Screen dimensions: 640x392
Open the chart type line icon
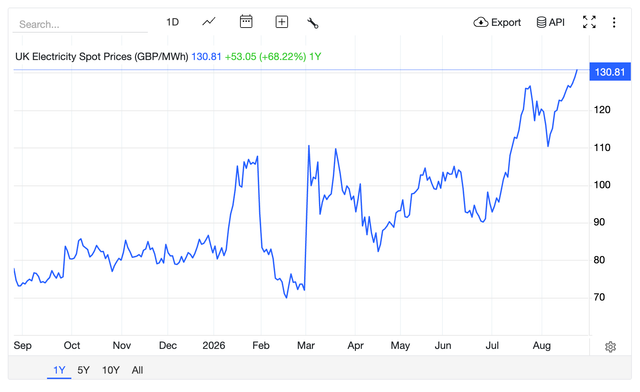(209, 22)
